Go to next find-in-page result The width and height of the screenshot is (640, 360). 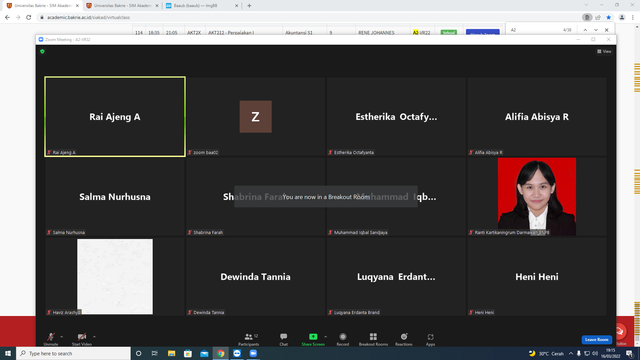point(596,30)
